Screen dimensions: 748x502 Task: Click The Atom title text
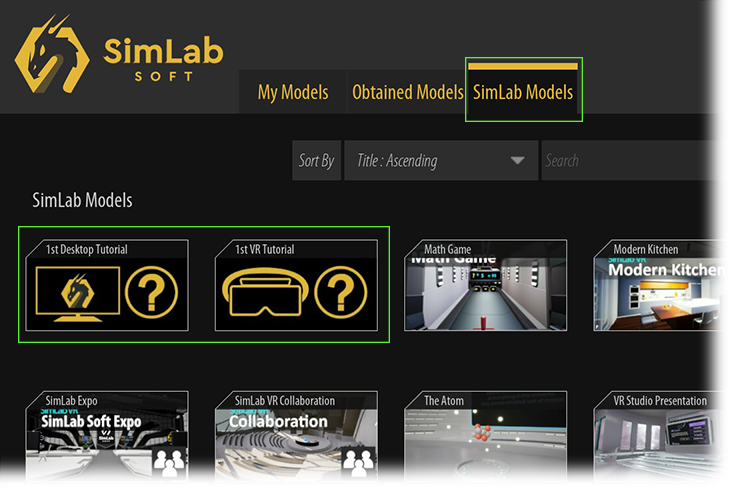pyautogui.click(x=444, y=401)
